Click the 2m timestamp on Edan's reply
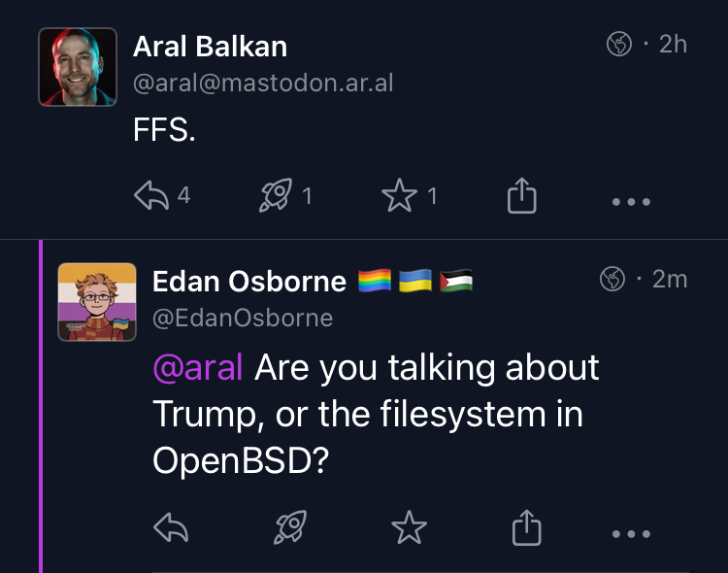728x573 pixels. coord(670,280)
